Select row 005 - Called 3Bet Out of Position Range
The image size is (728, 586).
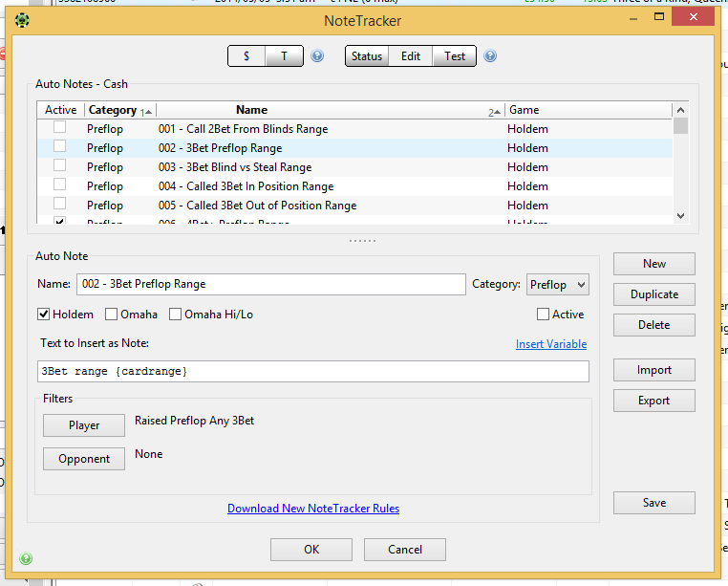[354, 205]
